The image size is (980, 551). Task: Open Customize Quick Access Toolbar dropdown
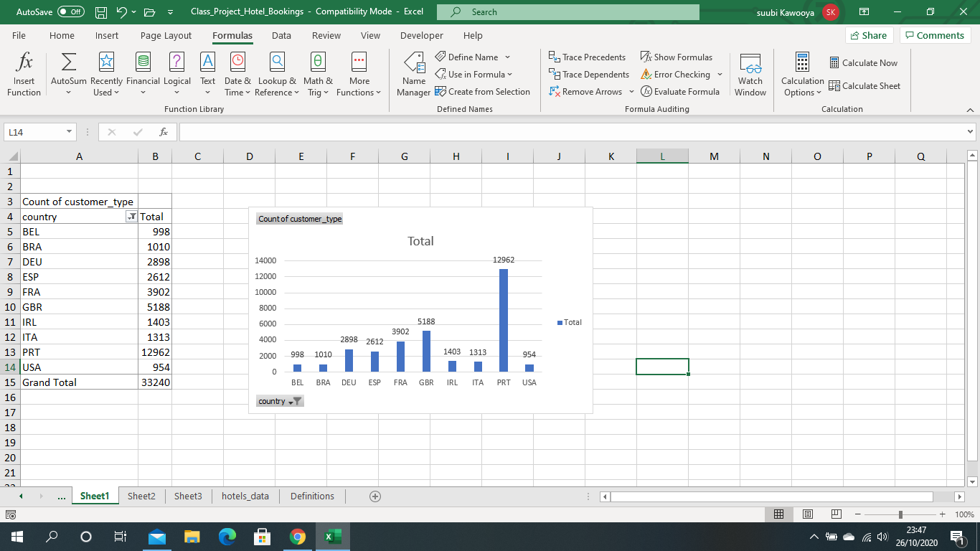coord(170,12)
